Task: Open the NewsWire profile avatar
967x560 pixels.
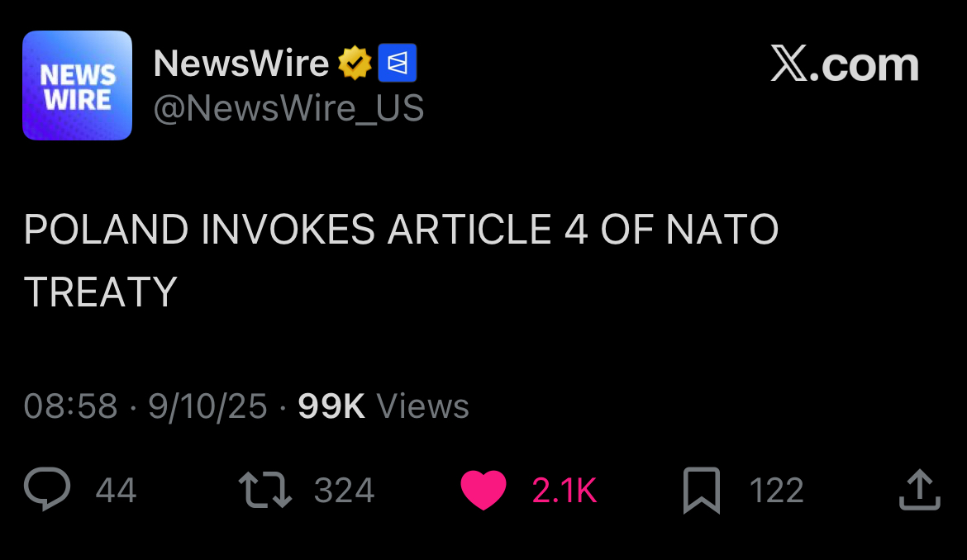Action: [77, 86]
